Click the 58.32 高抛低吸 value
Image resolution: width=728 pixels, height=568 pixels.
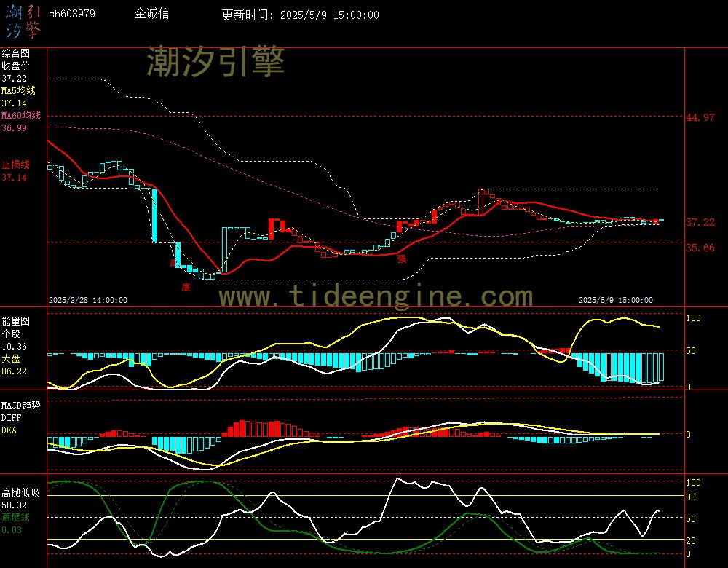pyautogui.click(x=15, y=505)
